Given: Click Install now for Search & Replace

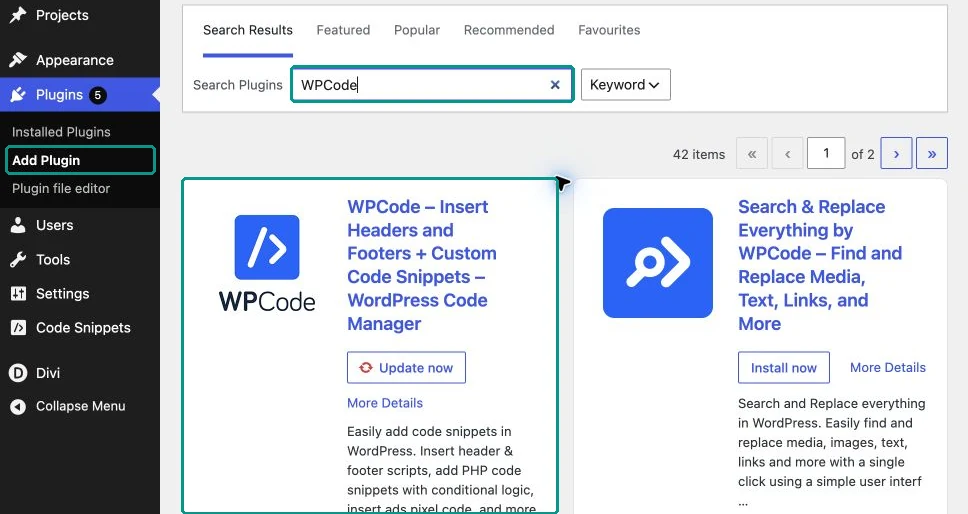Looking at the screenshot, I should 783,368.
